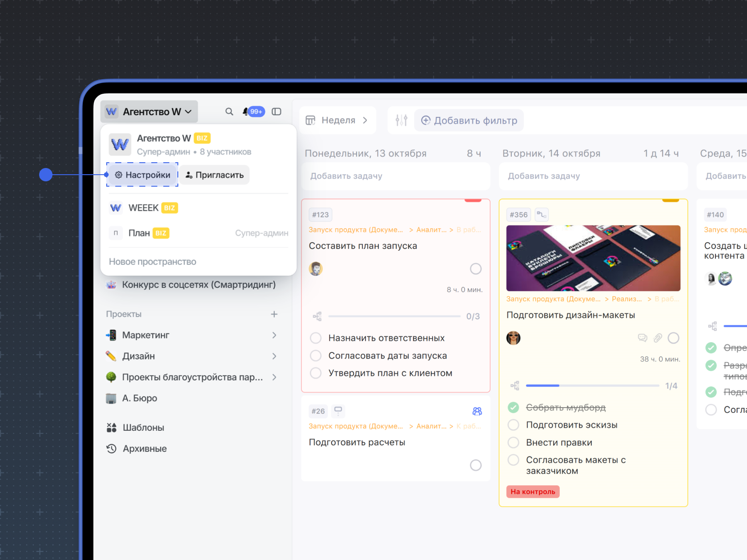747x560 pixels.
Task: Mark 'Подготовить эскизы' subtask as done
Action: click(x=513, y=425)
